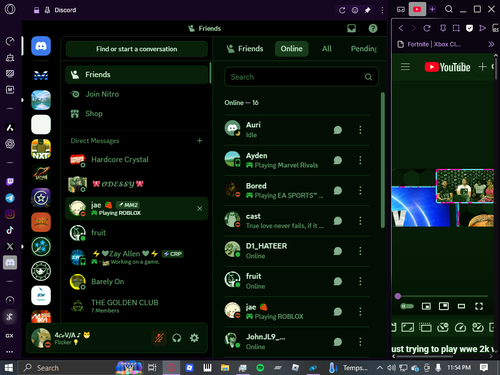Open Discord user settings gear
This screenshot has width=500, height=375.
pos(194,338)
